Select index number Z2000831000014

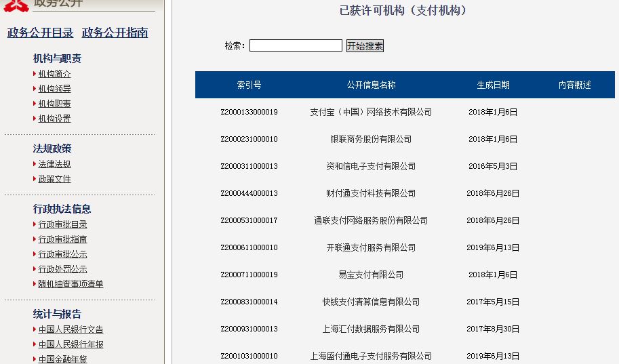point(249,302)
